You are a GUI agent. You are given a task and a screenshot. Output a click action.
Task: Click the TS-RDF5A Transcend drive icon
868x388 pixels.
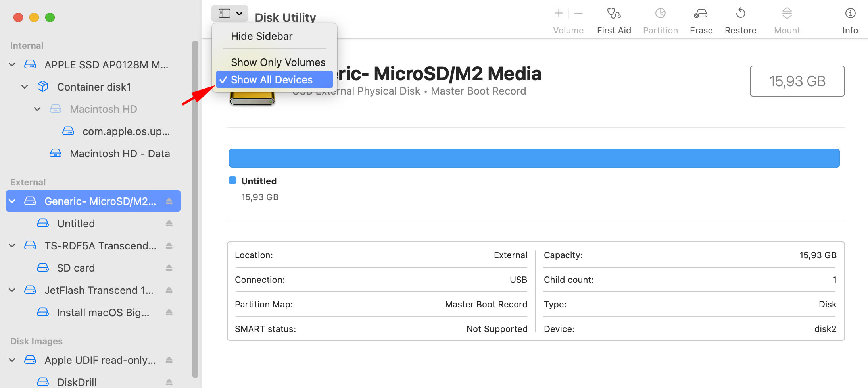click(x=30, y=245)
